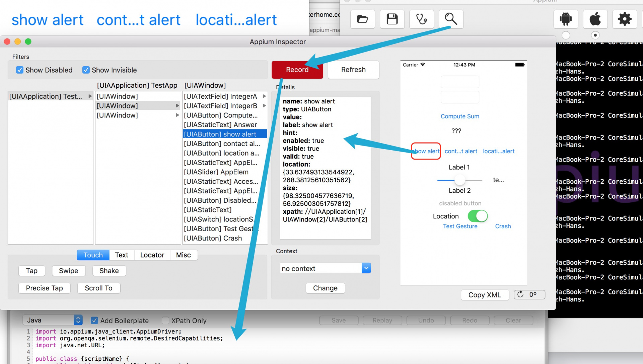Click the save disk icon in Appium toolbar
The height and width of the screenshot is (364, 643).
[x=392, y=19]
